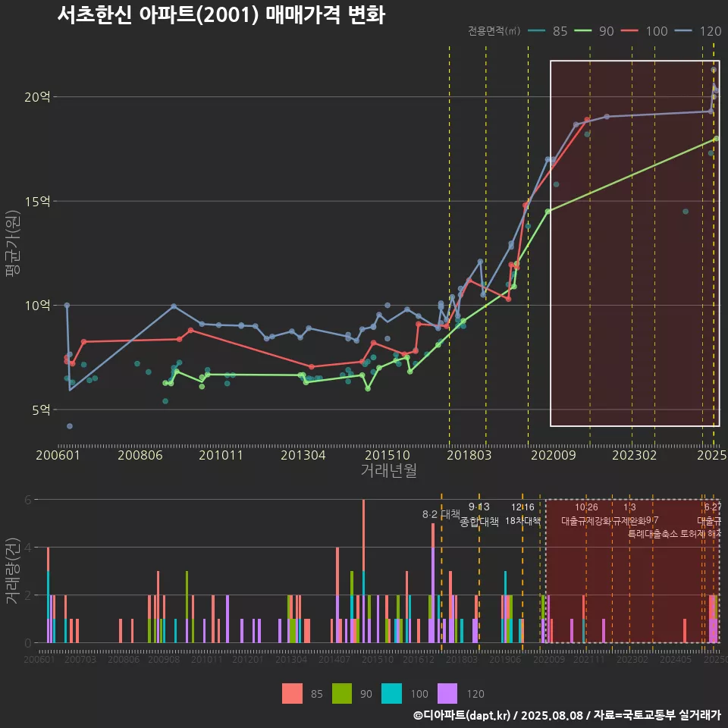
Task: Toggle the 120 blue line legend entry
Action: [x=698, y=31]
